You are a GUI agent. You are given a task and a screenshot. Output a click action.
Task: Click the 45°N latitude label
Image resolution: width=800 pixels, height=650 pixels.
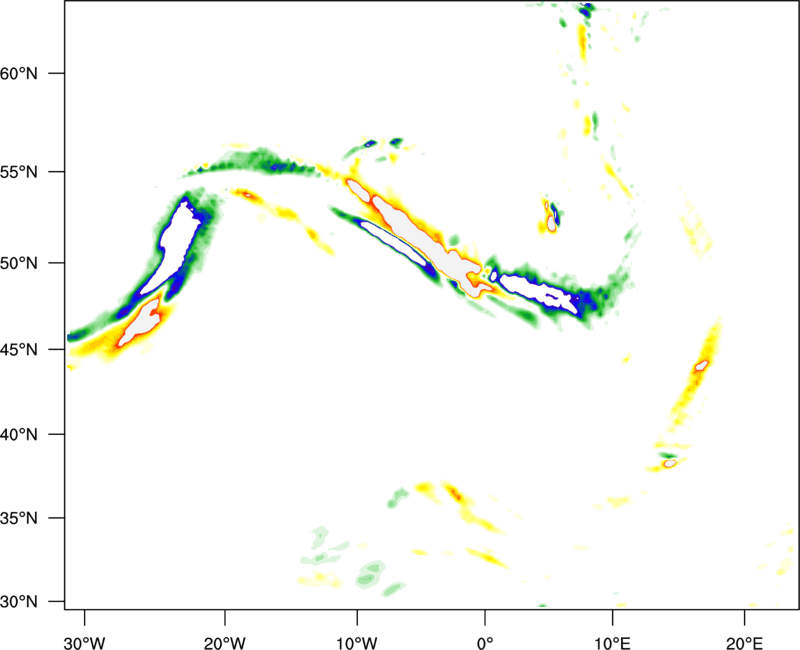click(19, 349)
